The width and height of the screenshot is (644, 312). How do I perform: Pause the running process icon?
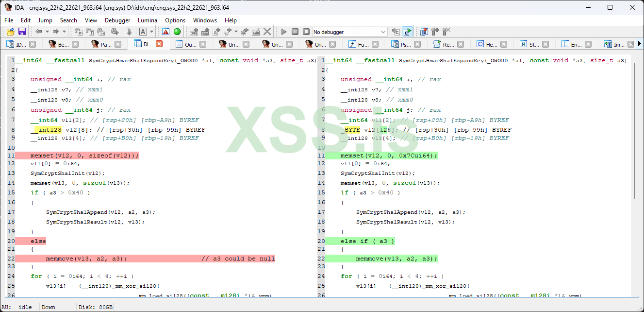[295, 31]
